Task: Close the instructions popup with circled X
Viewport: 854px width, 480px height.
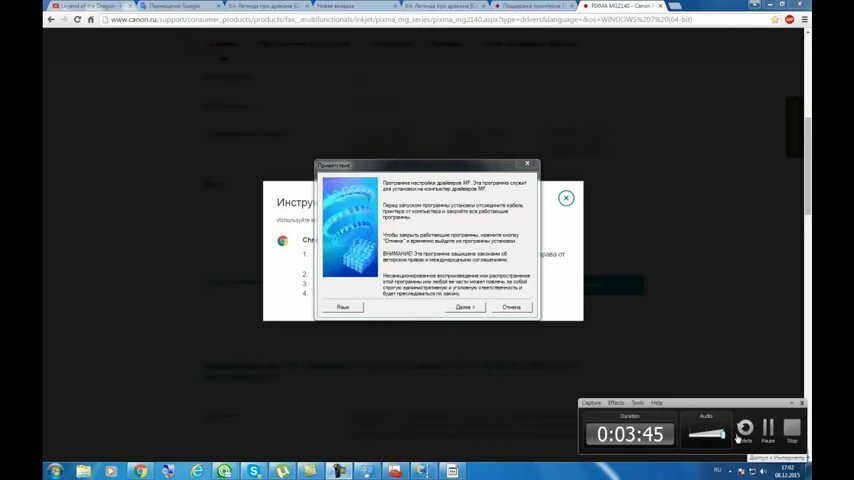Action: (x=566, y=198)
